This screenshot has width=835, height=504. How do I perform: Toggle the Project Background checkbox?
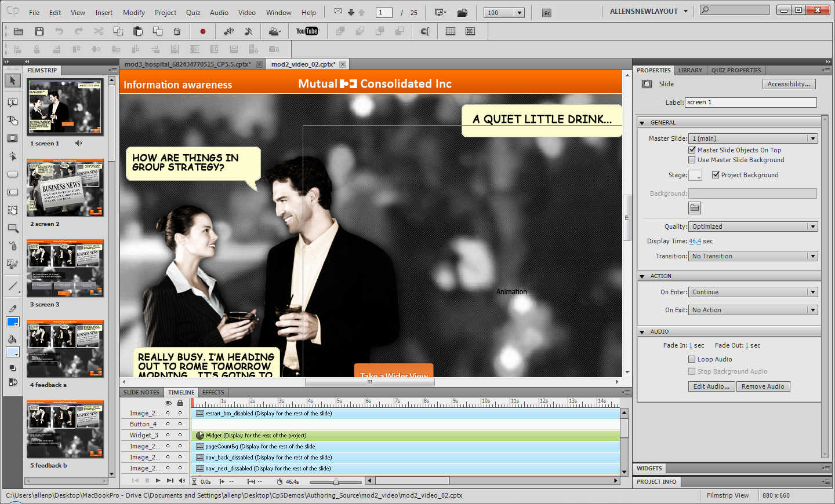[716, 175]
